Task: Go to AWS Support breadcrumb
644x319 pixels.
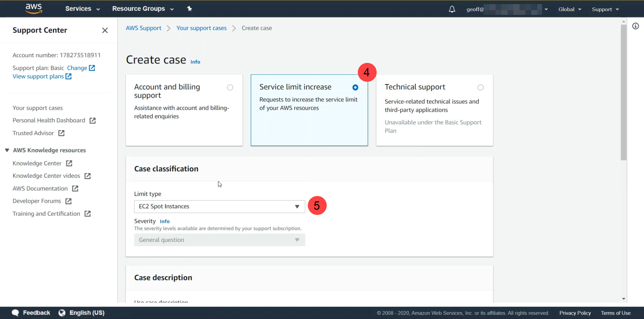Action: tap(143, 28)
